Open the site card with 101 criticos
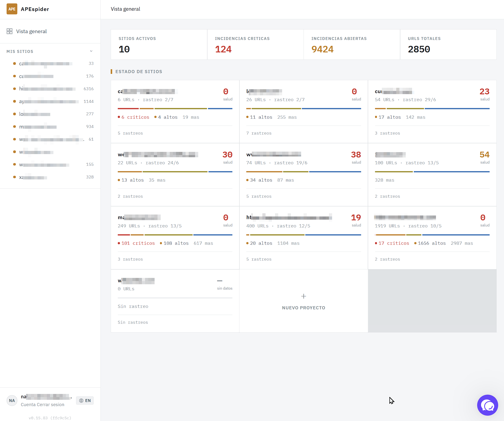The width and height of the screenshot is (504, 421). click(175, 238)
